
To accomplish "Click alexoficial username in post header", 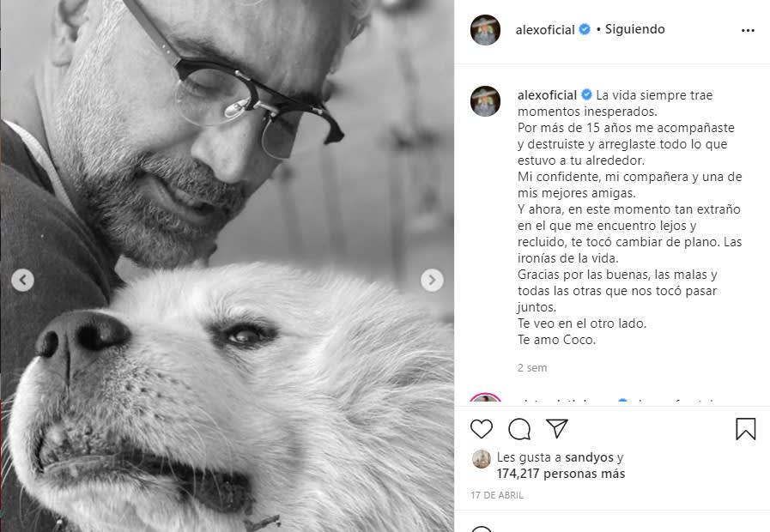I will pos(545,30).
